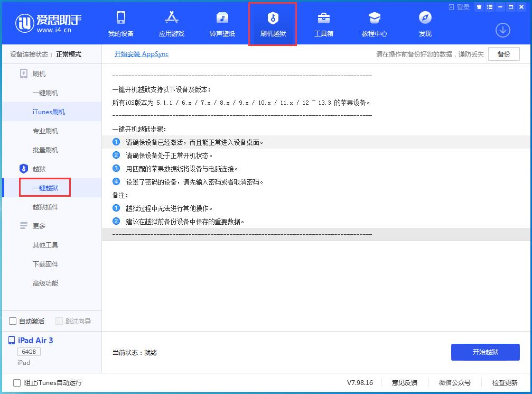Click the circular download arrow icon
The height and width of the screenshot is (394, 532).
(502, 30)
